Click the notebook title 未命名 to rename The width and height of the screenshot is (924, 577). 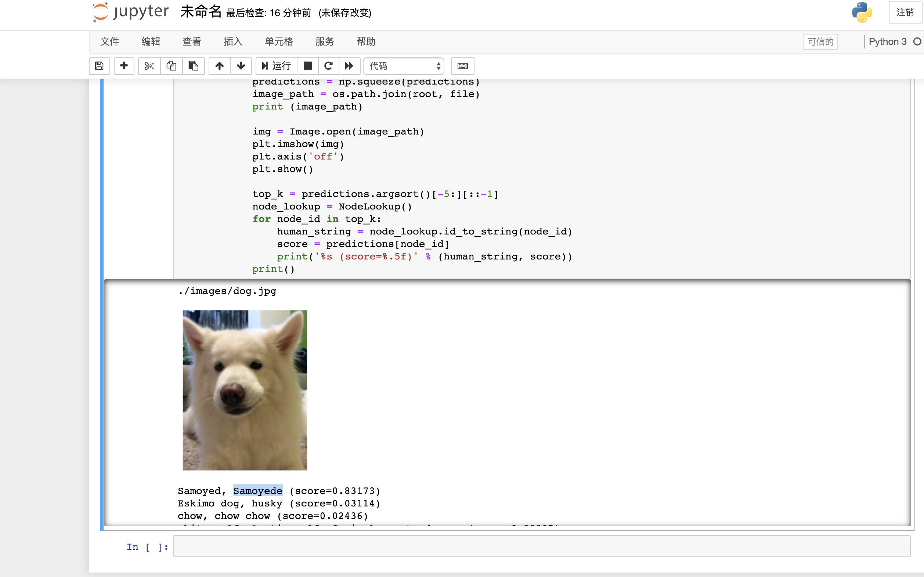click(201, 11)
